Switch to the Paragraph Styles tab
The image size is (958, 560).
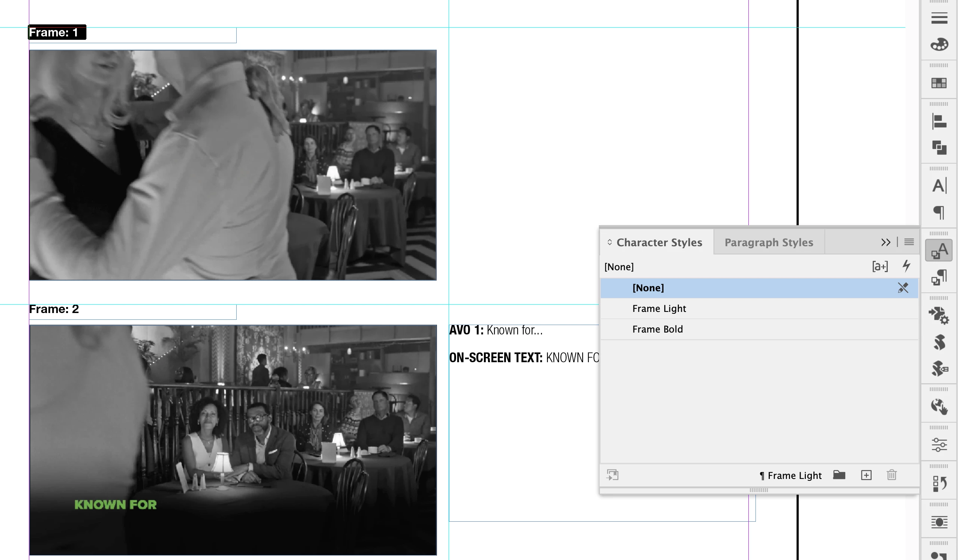[768, 242]
